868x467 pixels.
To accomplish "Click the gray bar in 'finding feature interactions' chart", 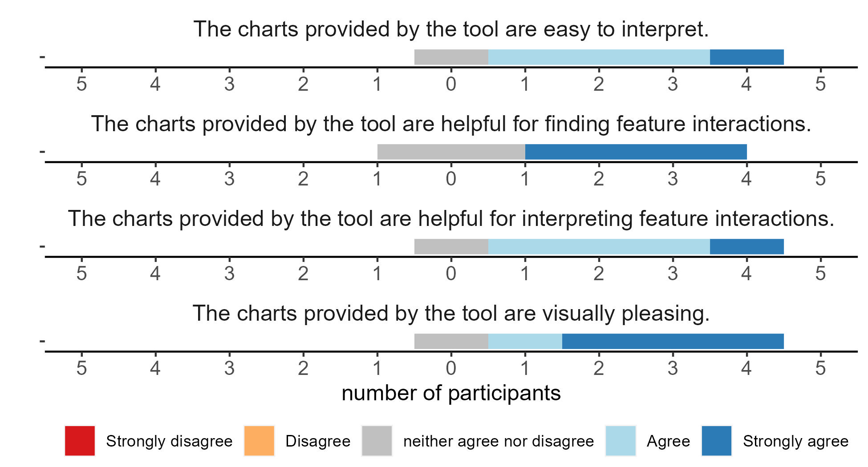I will (451, 152).
